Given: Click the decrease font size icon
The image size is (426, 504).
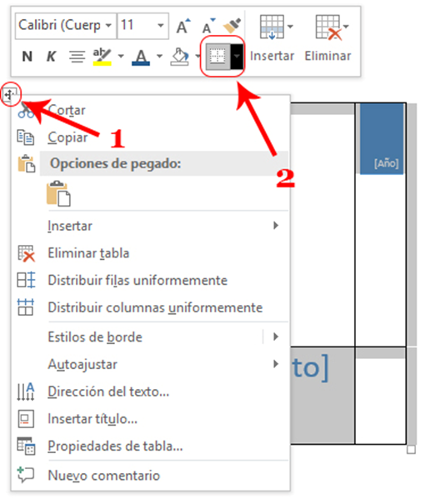Looking at the screenshot, I should [208, 26].
